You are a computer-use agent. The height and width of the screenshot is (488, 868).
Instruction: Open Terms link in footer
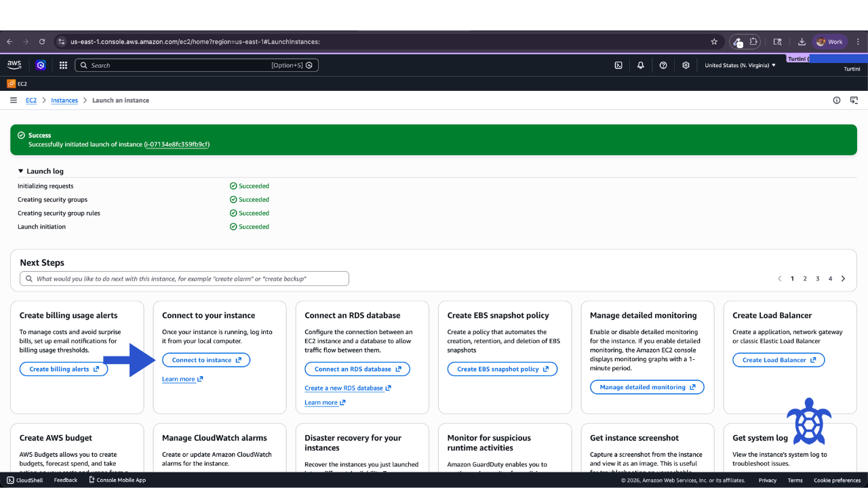795,480
